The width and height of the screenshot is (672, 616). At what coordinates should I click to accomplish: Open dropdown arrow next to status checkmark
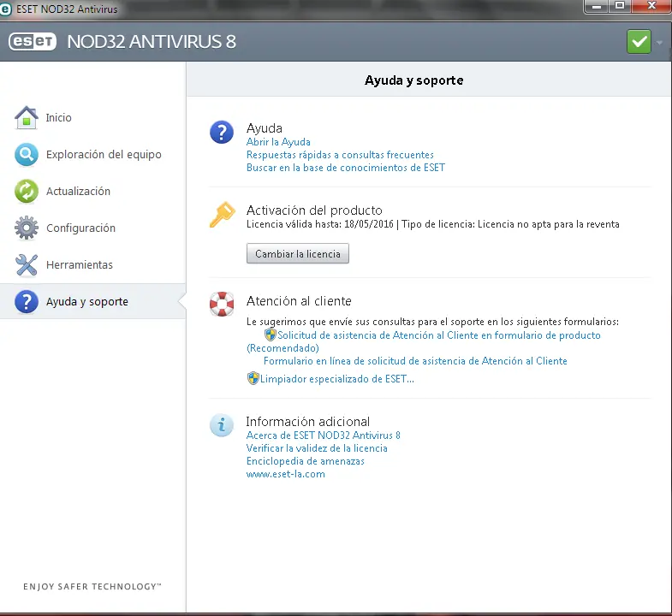click(x=659, y=43)
